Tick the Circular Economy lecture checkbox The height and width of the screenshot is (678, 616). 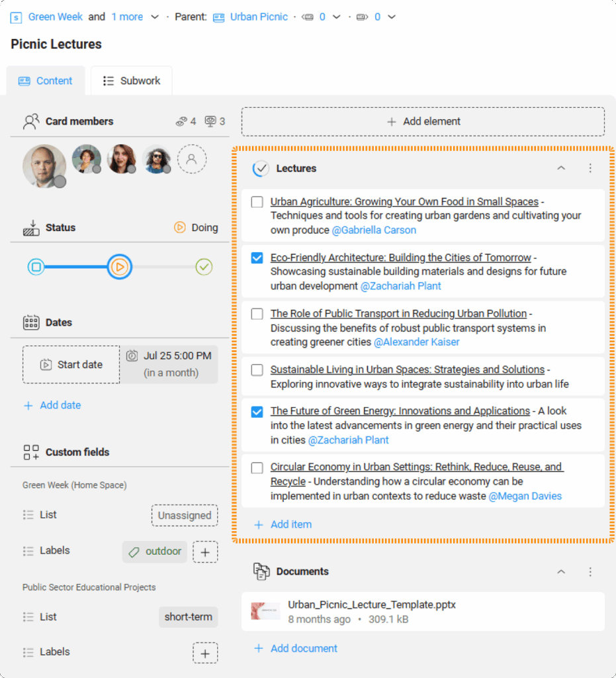pyautogui.click(x=257, y=467)
